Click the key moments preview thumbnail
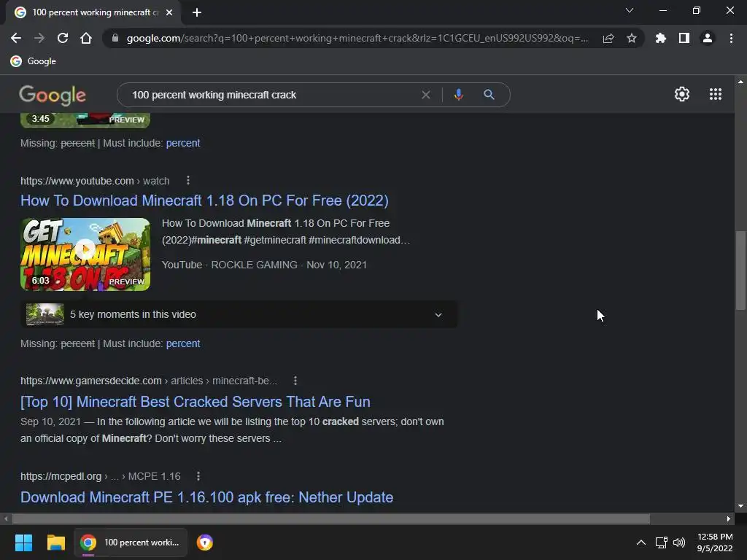The width and height of the screenshot is (747, 560). tap(45, 315)
